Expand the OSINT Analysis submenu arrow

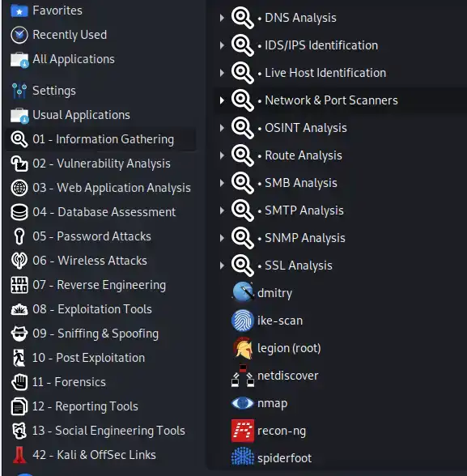click(222, 128)
